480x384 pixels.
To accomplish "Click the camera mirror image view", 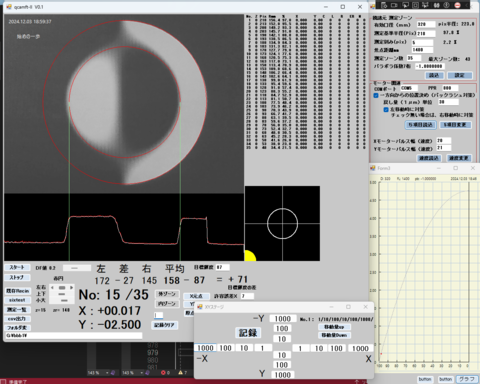I will [x=124, y=104].
